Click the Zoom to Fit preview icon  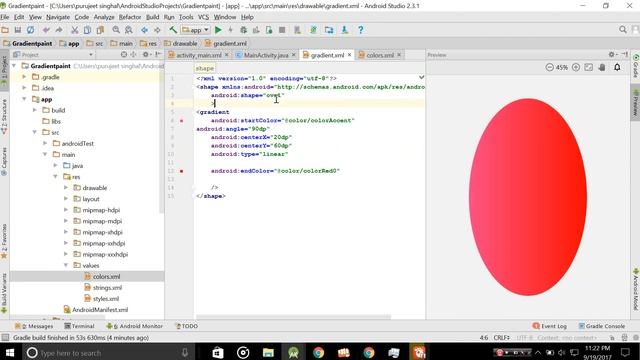click(589, 67)
